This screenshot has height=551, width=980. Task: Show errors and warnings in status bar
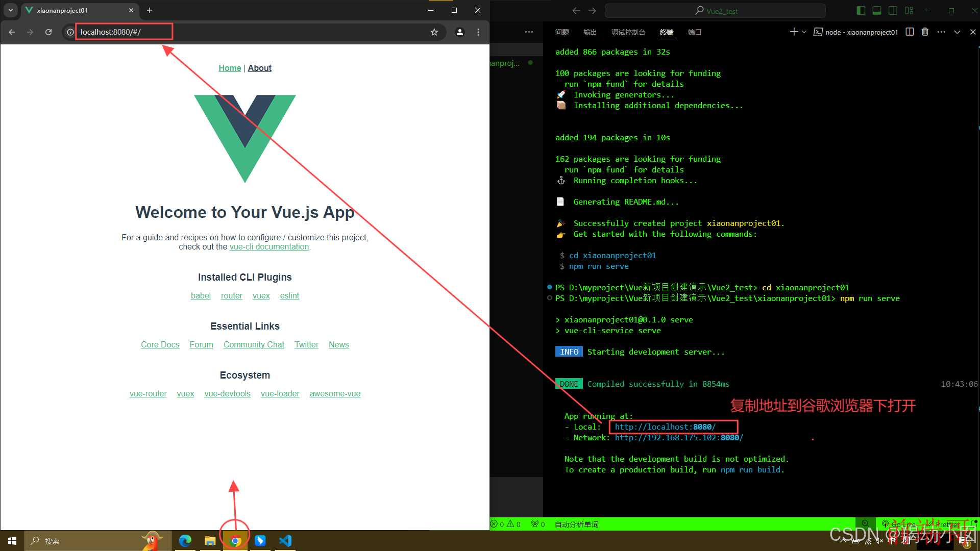(x=506, y=524)
